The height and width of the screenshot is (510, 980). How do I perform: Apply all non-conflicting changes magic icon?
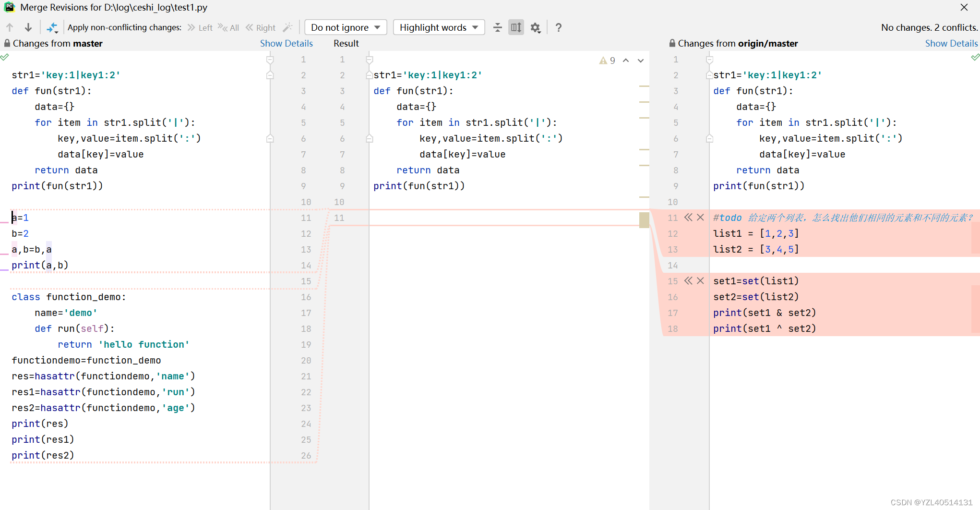pyautogui.click(x=52, y=27)
